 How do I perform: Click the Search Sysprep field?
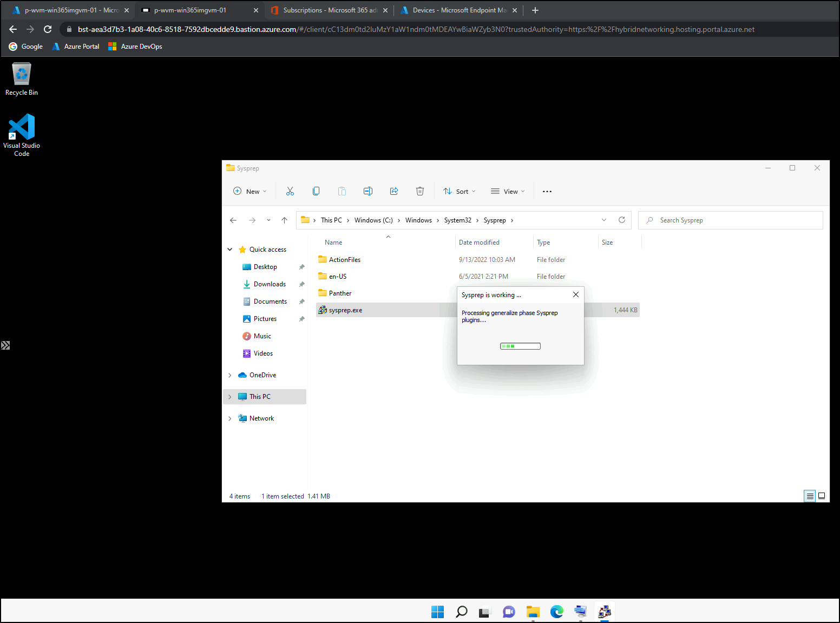(x=731, y=220)
